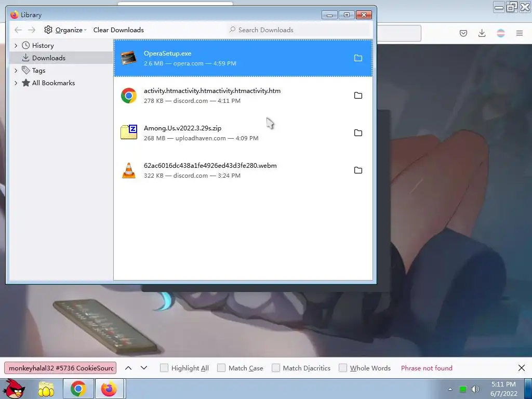Open file explorer from the taskbar
Image resolution: width=532 pixels, height=399 pixels.
[46, 389]
